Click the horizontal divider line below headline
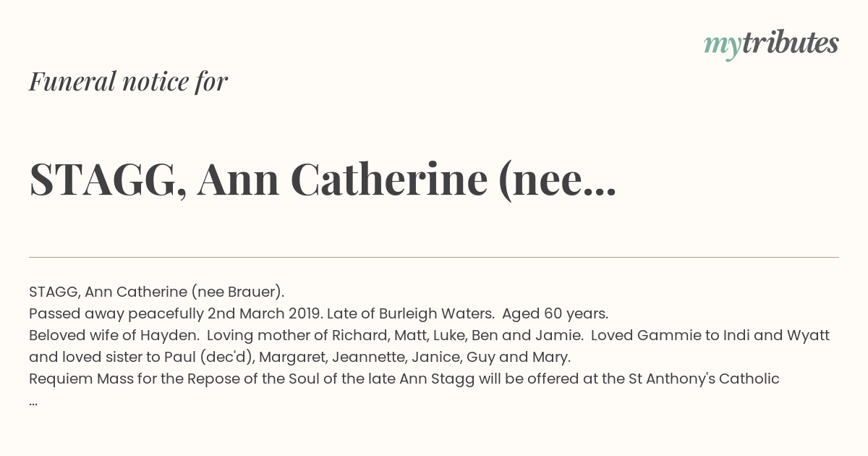This screenshot has height=456, width=868. [x=434, y=257]
